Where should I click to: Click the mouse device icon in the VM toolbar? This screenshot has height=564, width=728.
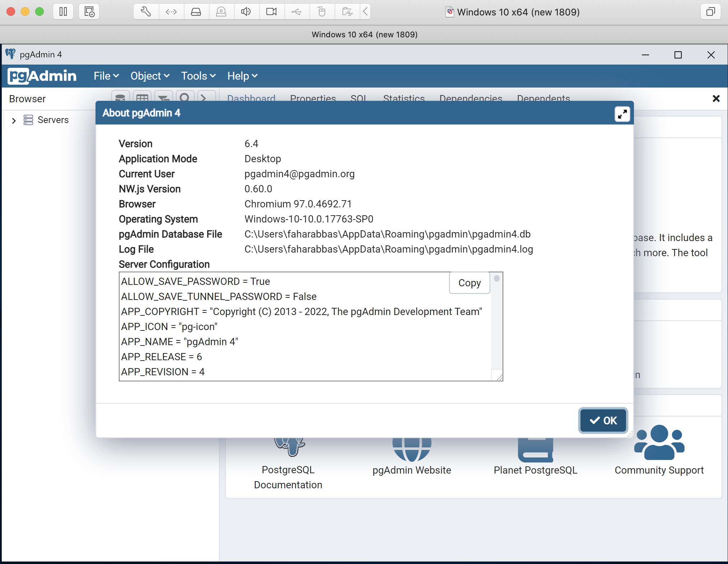(x=322, y=11)
